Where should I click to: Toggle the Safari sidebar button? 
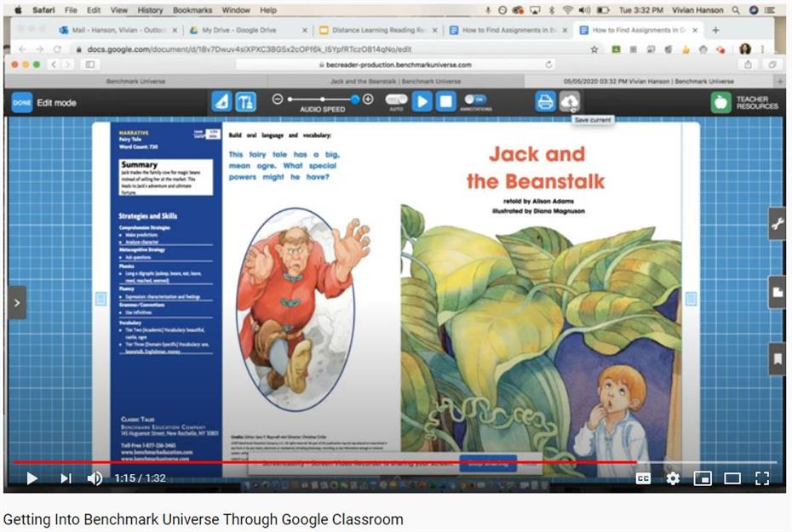[x=90, y=65]
